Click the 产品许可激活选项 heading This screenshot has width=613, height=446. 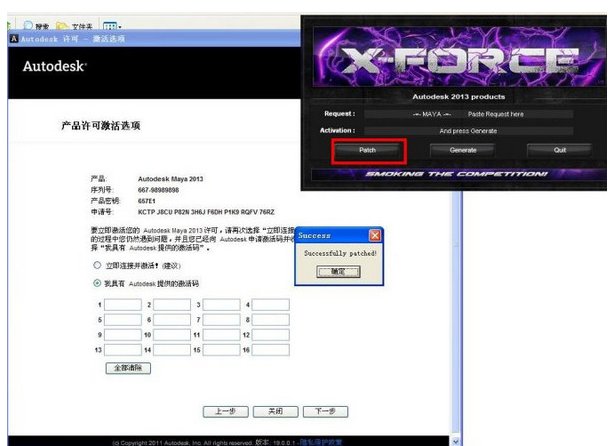[101, 125]
